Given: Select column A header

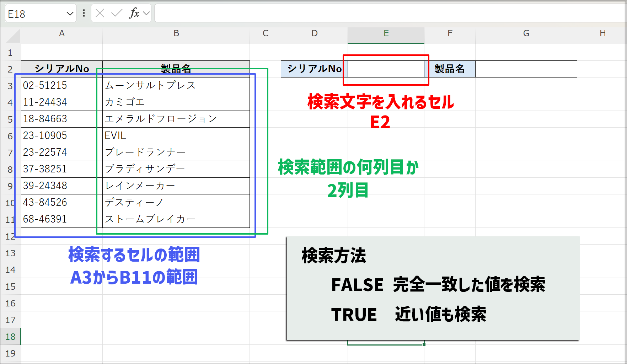Looking at the screenshot, I should [x=61, y=33].
